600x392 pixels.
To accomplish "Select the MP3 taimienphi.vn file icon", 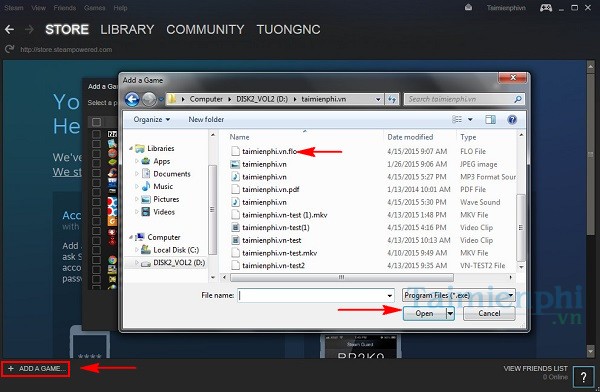I will (x=235, y=177).
